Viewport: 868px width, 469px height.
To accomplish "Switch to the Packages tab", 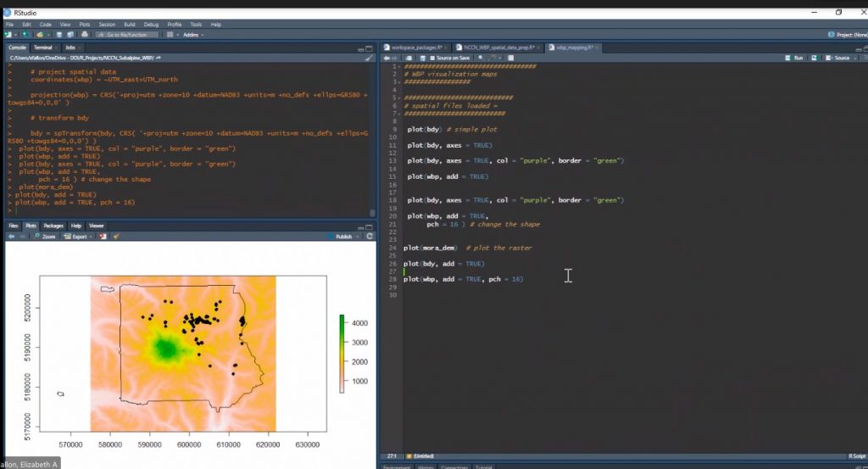I will pyautogui.click(x=53, y=226).
